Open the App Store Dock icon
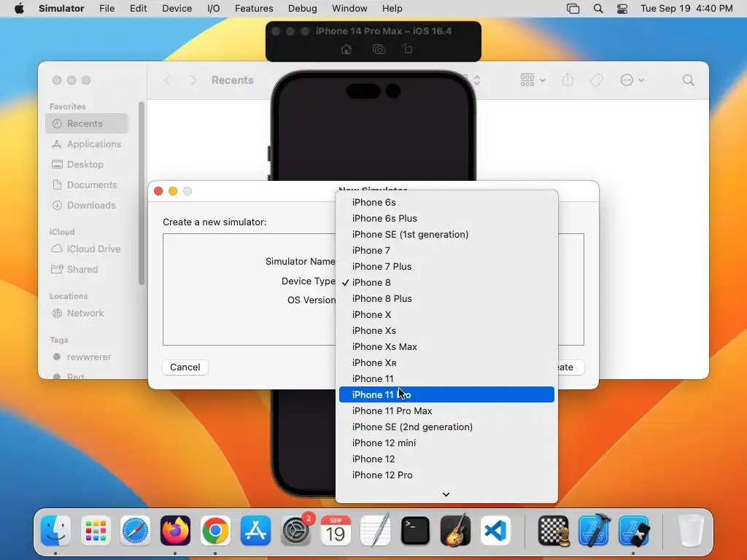 coord(255,530)
